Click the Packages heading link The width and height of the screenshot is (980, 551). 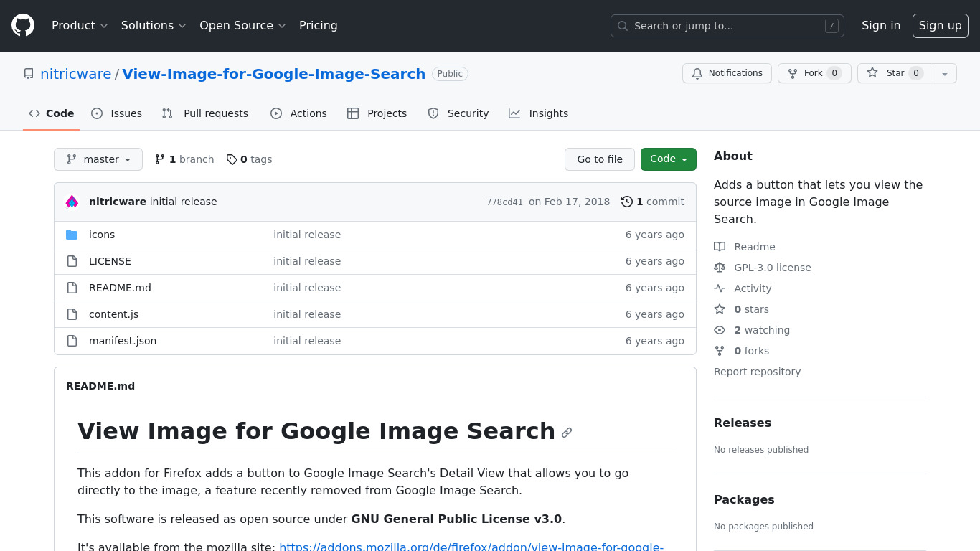pos(744,500)
